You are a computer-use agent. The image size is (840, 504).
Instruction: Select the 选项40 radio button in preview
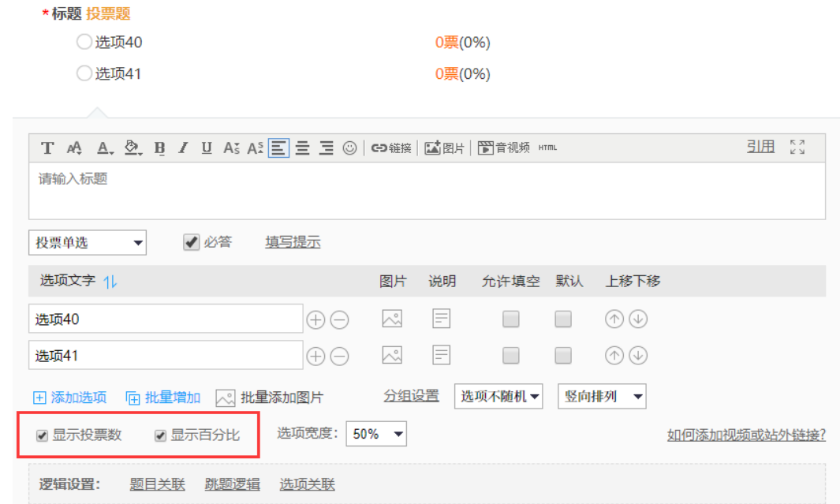tap(84, 43)
